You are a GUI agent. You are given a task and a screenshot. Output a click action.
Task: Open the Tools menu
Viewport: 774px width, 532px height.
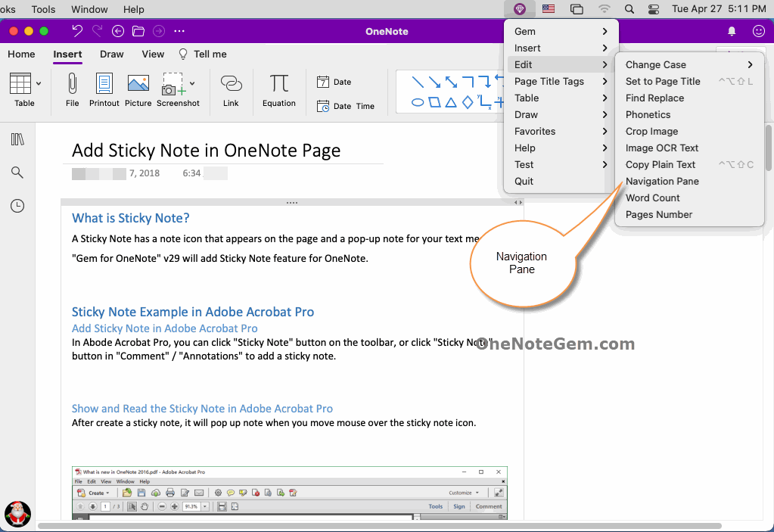[x=42, y=9]
